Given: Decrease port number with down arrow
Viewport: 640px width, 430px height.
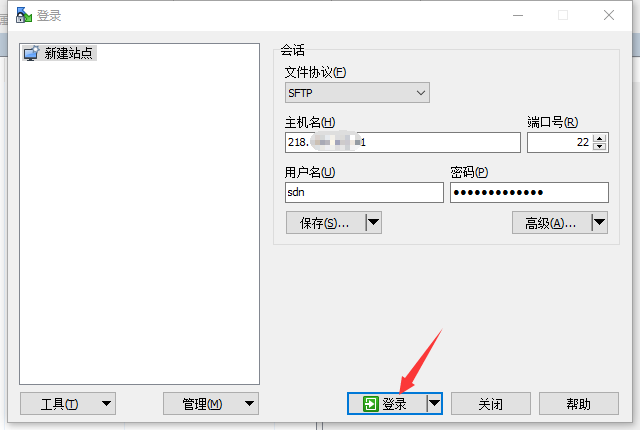Looking at the screenshot, I should 599,146.
